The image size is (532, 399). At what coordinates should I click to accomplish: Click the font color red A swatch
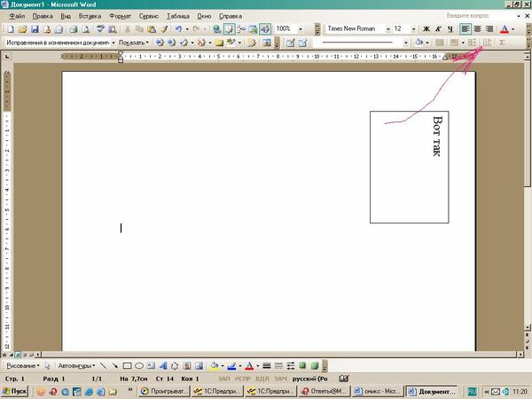tap(503, 29)
